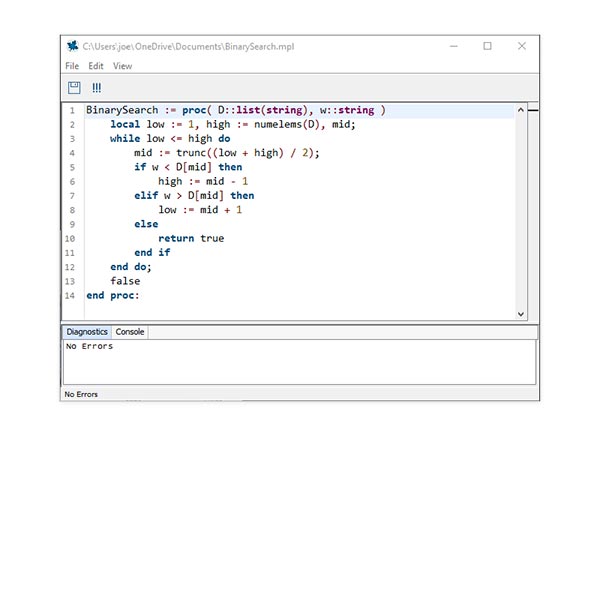Maximize the editor window

(x=487, y=46)
